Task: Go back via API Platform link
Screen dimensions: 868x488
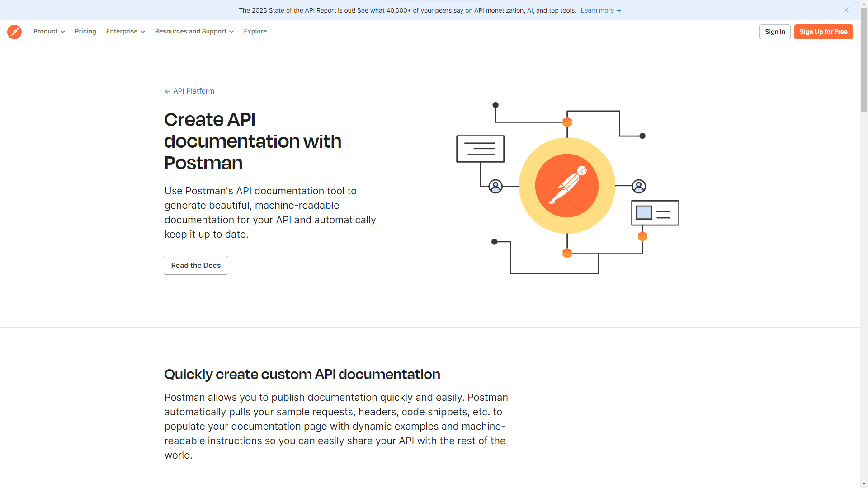Action: 189,91
